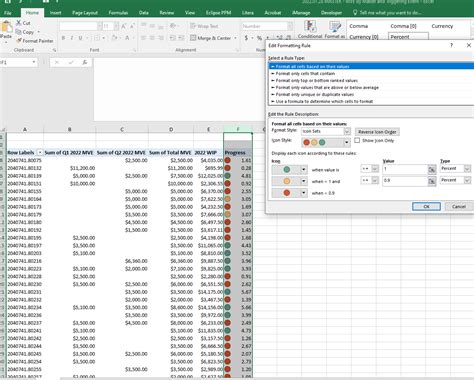
Task: Open the Row Labels filter dropdown
Action: pyautogui.click(x=40, y=153)
